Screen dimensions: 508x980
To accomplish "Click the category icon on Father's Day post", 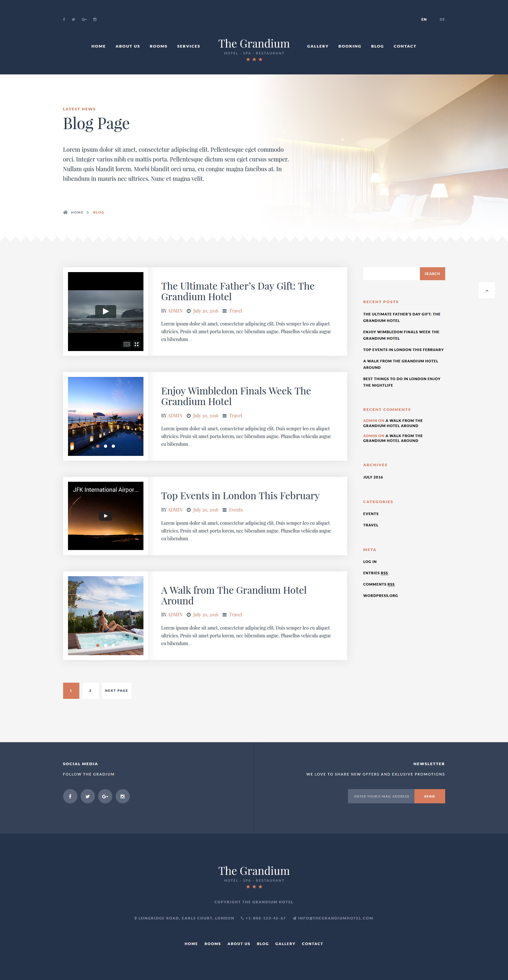I will [x=225, y=311].
